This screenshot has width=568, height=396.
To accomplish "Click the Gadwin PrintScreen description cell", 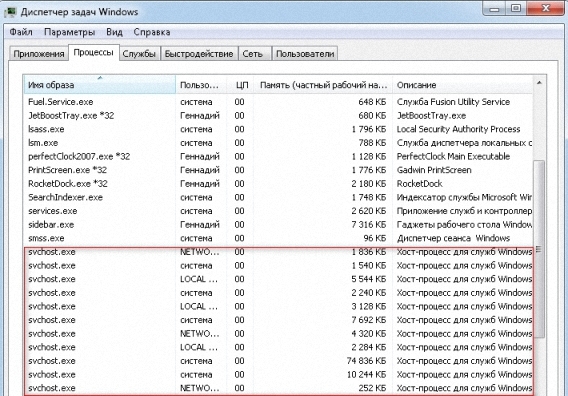I will [434, 170].
